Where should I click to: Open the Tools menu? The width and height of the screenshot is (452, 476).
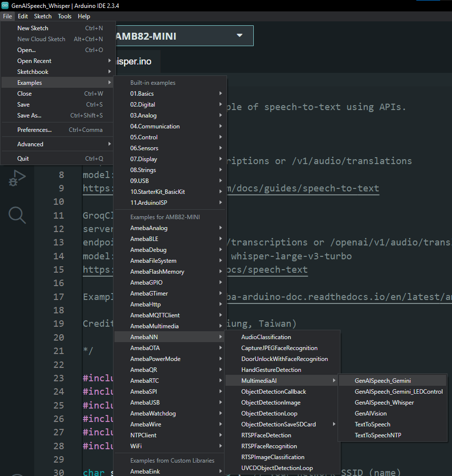click(x=64, y=16)
